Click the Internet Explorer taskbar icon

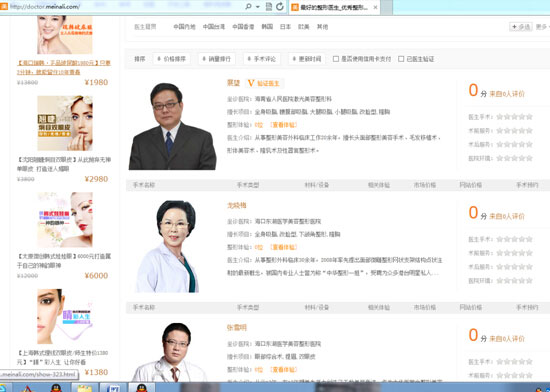[3, 388]
